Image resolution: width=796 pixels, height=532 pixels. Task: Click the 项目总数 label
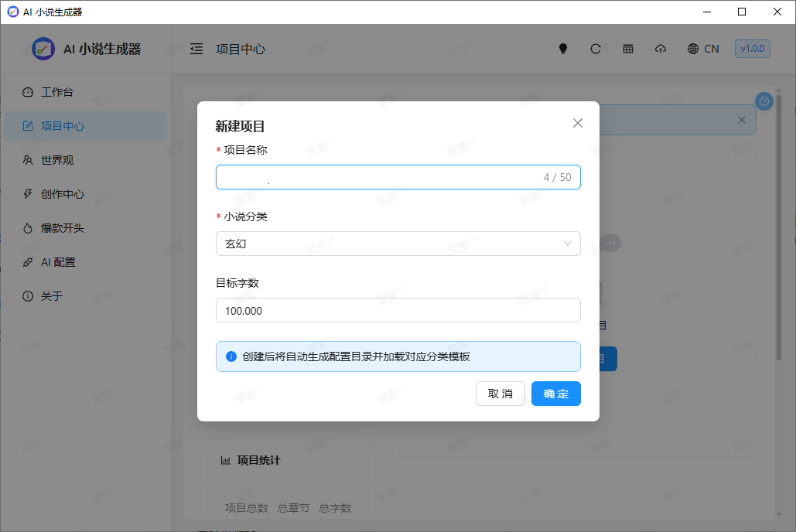[x=247, y=507]
